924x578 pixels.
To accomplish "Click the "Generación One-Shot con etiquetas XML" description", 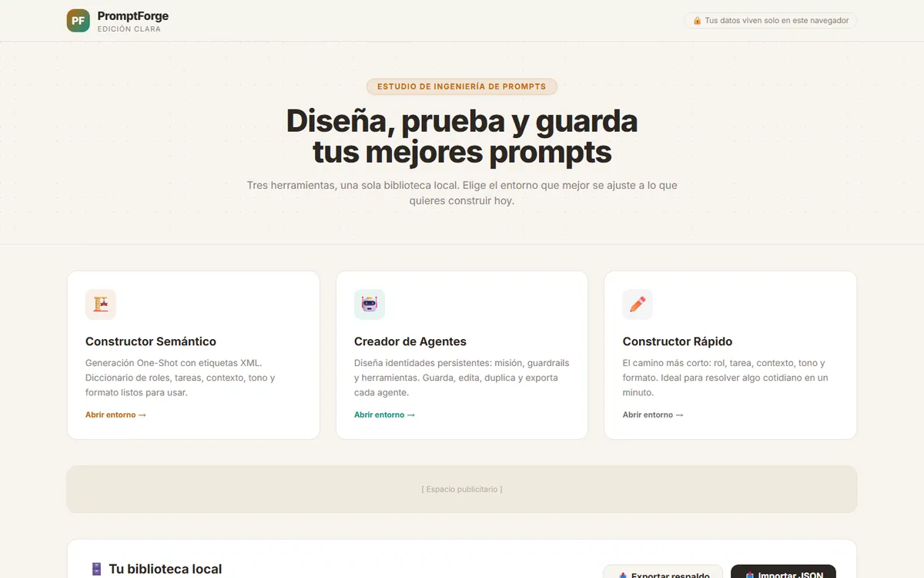I will click(x=182, y=378).
